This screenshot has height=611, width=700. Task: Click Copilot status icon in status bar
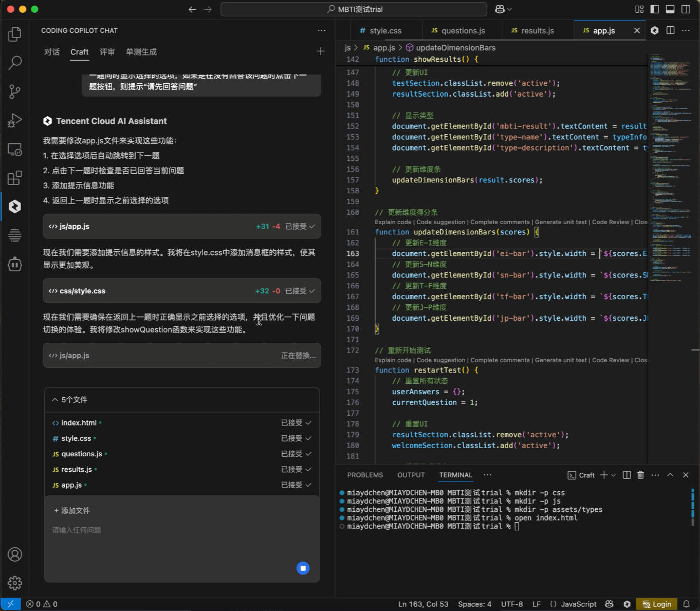pyautogui.click(x=609, y=604)
